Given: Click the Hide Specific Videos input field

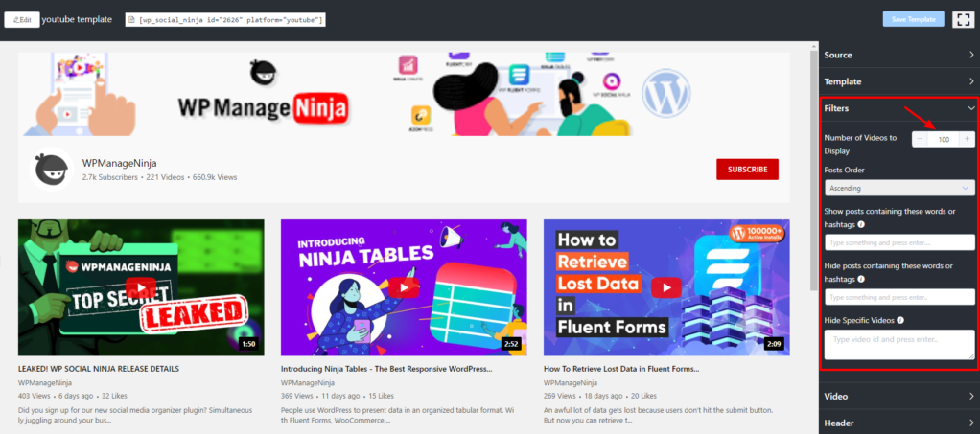Looking at the screenshot, I should coord(898,344).
